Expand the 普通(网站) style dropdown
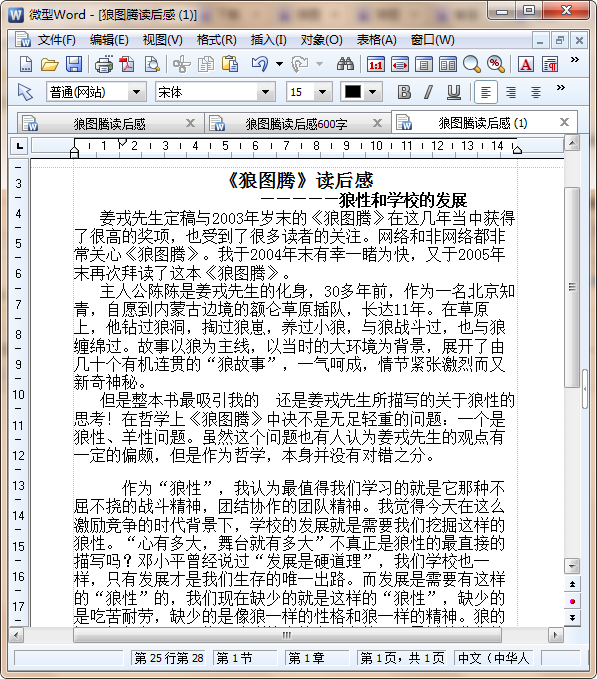Image resolution: width=597 pixels, height=679 pixels. coord(136,92)
